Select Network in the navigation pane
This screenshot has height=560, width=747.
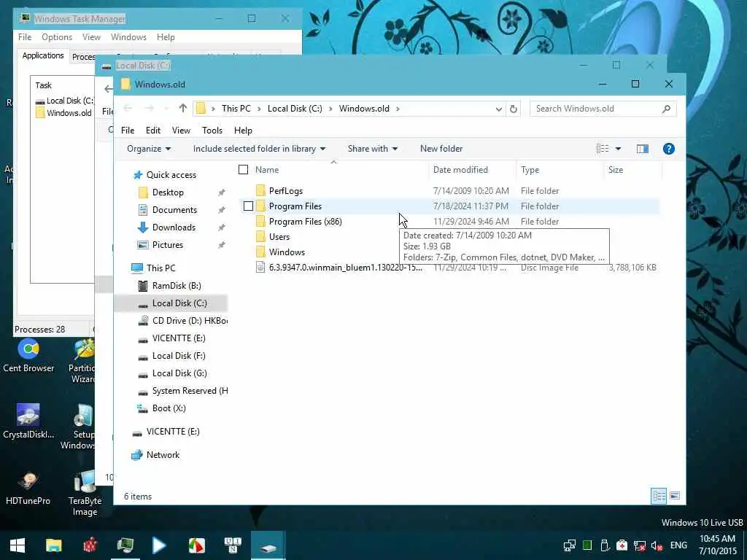tap(163, 455)
